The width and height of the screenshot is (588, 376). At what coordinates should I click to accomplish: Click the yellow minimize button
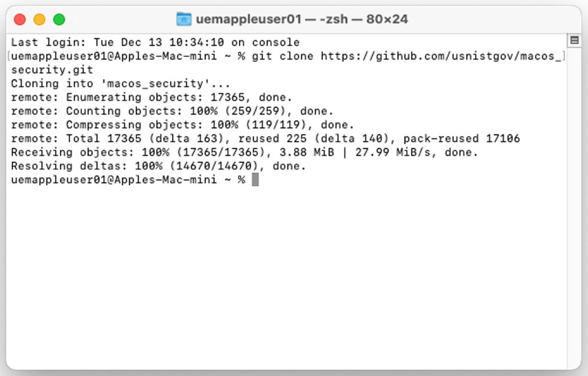pyautogui.click(x=39, y=18)
